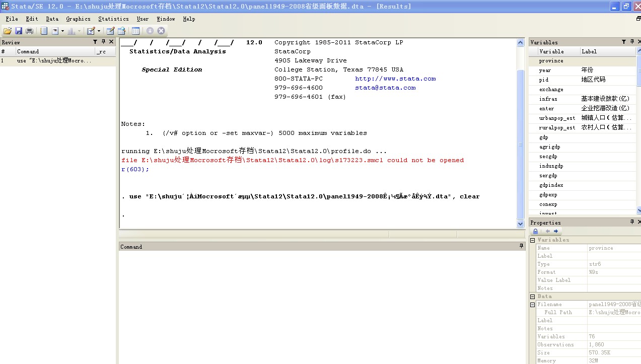Collapse the Data section in Properties
Image resolution: width=641 pixels, height=364 pixels.
point(532,297)
